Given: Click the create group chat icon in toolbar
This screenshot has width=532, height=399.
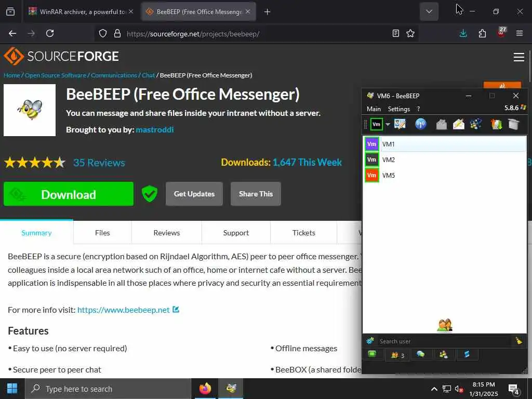Looking at the screenshot, I should coord(476,124).
